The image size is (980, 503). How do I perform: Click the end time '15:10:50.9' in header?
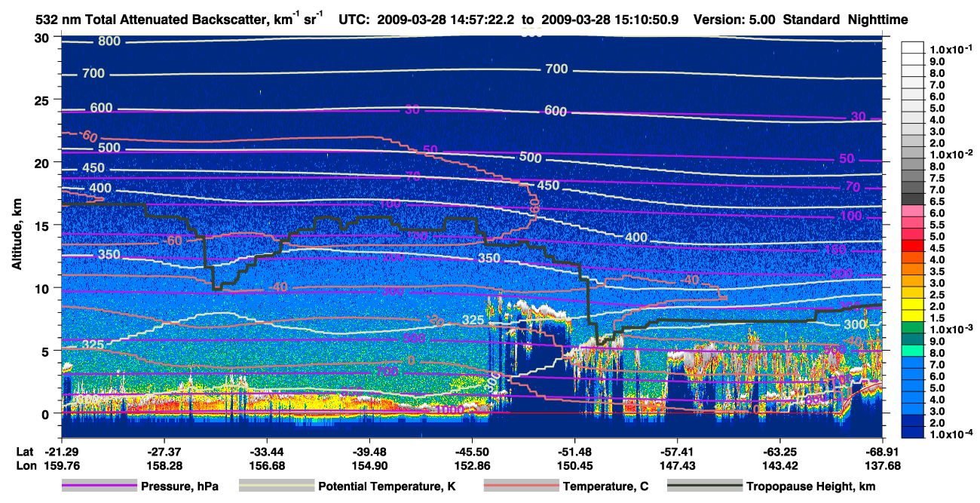[x=645, y=20]
